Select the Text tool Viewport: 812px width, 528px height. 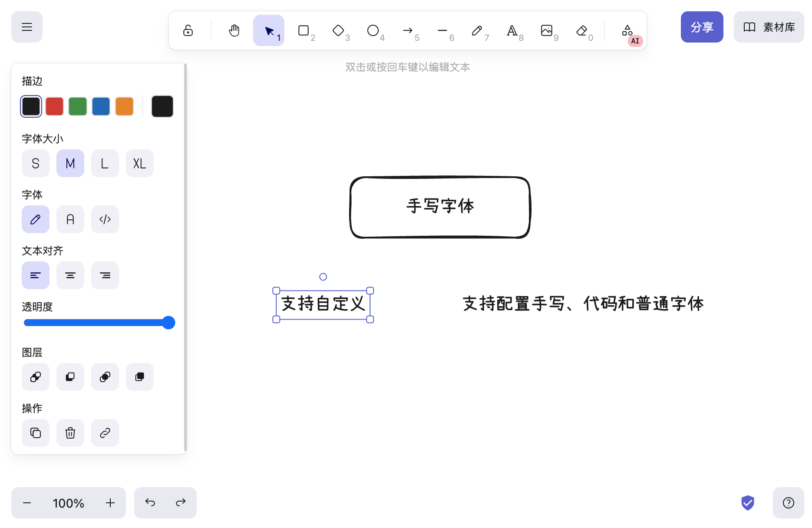(512, 30)
